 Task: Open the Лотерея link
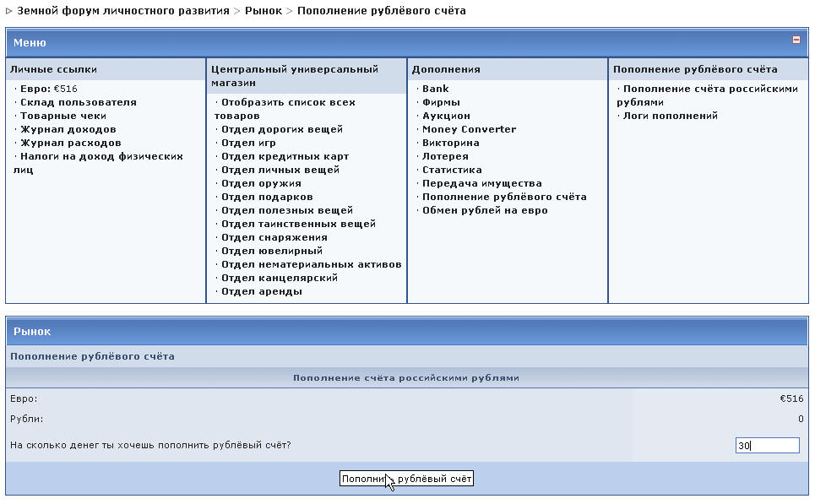pyautogui.click(x=445, y=156)
